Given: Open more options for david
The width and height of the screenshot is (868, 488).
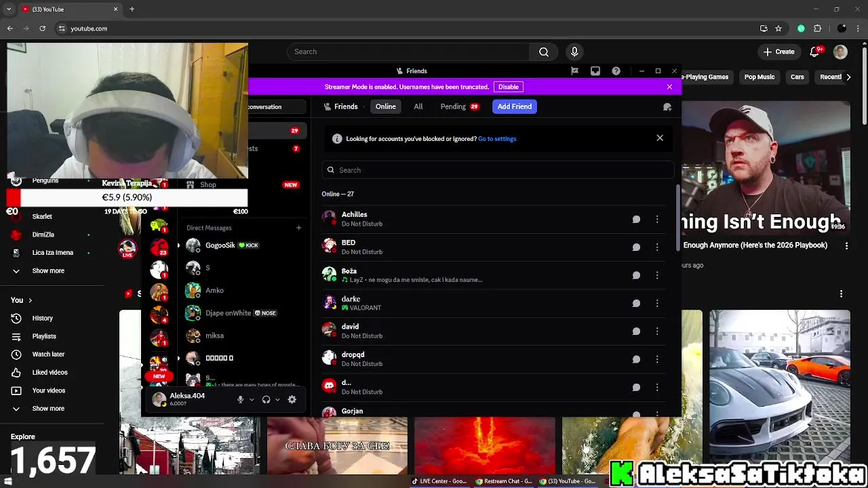Looking at the screenshot, I should point(657,331).
